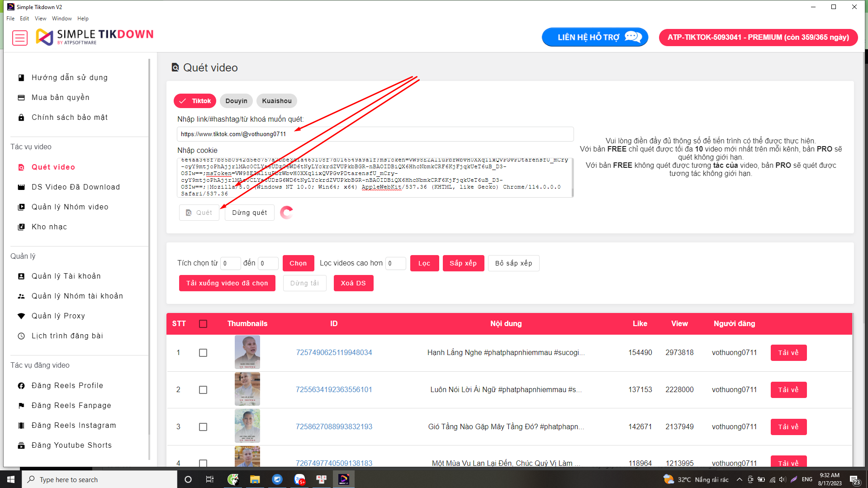Click Tải về for row 1

[788, 353]
